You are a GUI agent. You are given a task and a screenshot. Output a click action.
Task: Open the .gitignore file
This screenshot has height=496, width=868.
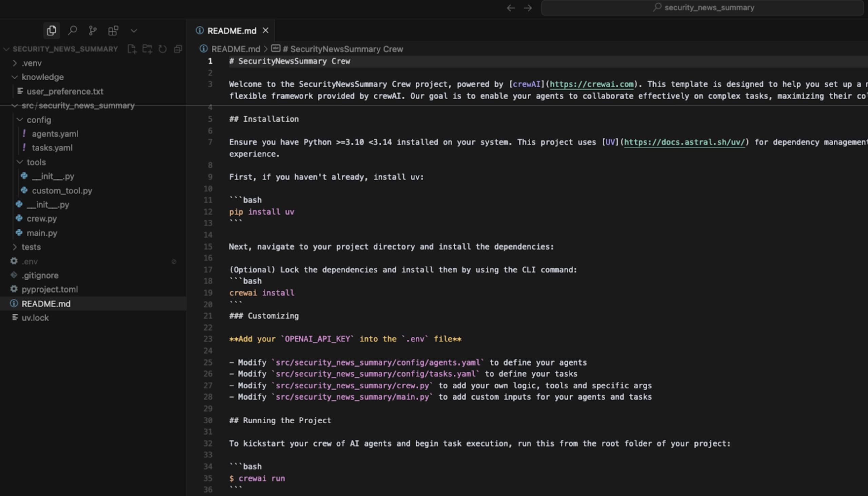[40, 275]
